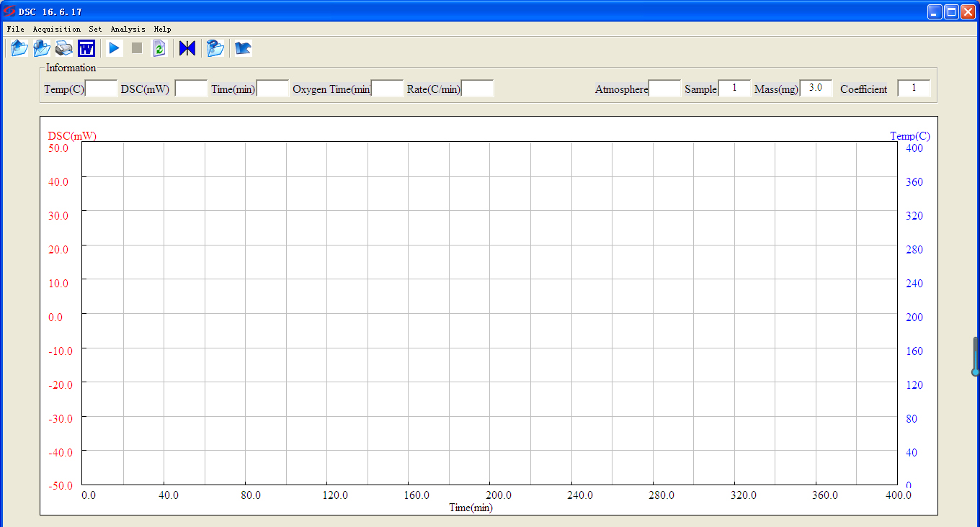The width and height of the screenshot is (980, 527).
Task: Click the Word export icon
Action: pos(86,48)
